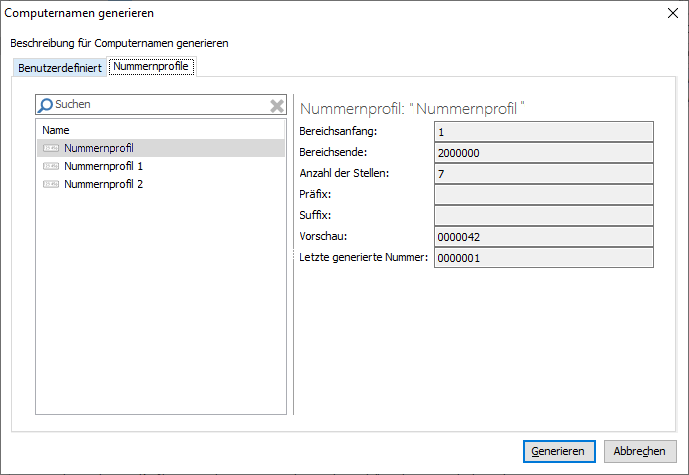
Task: Click the Generieren button
Action: point(559,451)
